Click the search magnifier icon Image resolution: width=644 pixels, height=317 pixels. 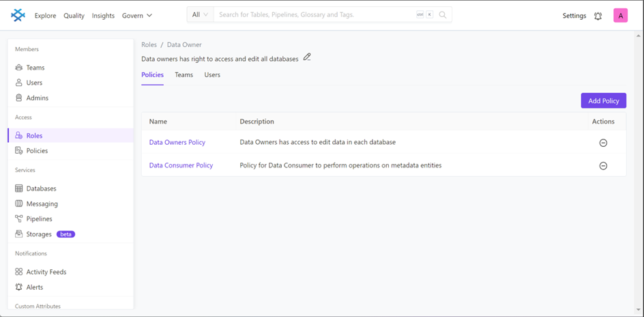[443, 14]
